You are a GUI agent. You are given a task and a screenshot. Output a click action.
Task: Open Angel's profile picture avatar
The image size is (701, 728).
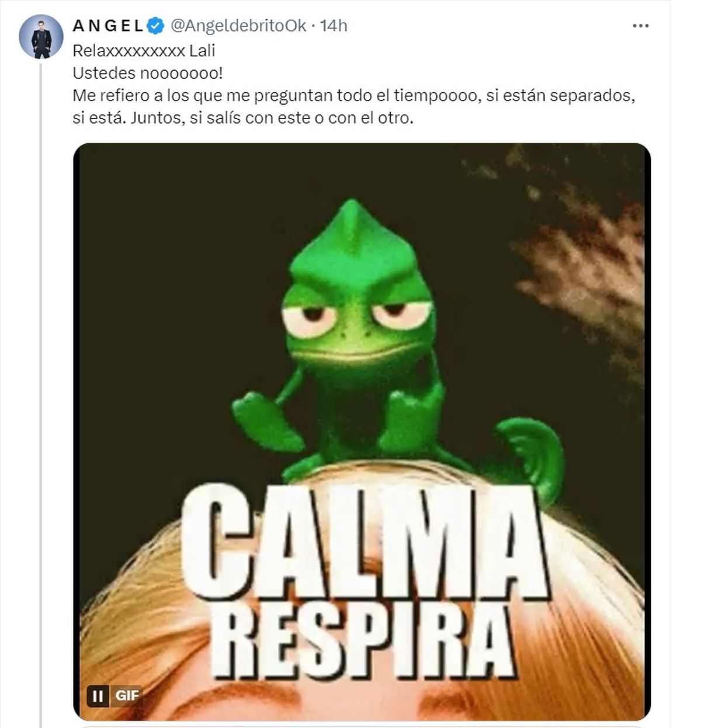coord(41,36)
